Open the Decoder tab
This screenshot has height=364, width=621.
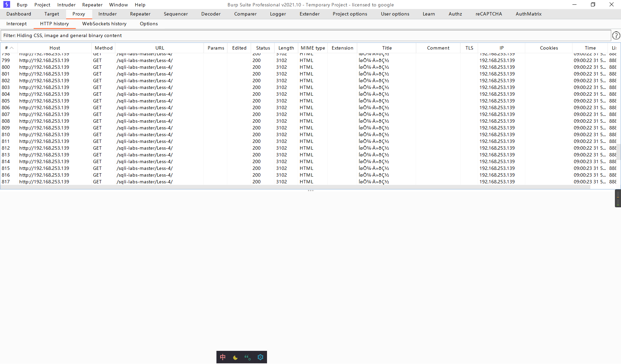coord(211,14)
